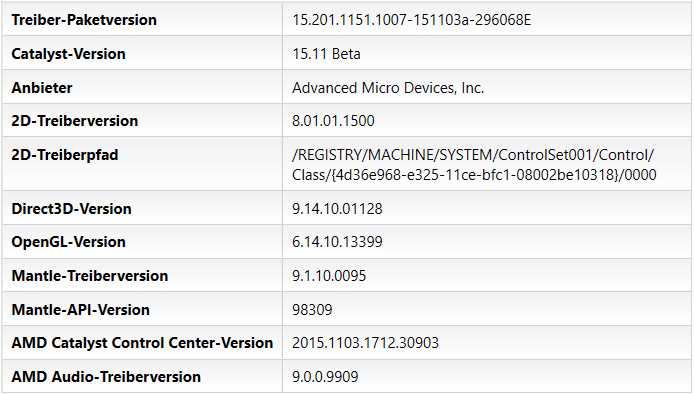Select the Treiber-Paketversion label

84,20
